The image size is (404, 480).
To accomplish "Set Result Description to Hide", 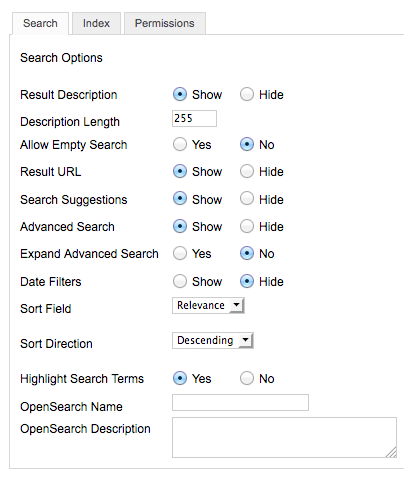I will [247, 94].
